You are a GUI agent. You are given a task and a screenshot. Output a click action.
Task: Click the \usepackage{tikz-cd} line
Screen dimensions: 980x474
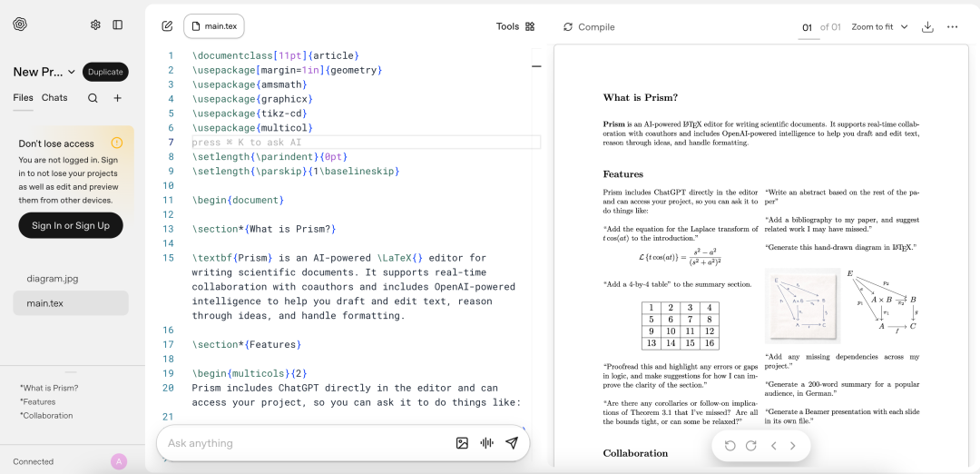click(250, 114)
